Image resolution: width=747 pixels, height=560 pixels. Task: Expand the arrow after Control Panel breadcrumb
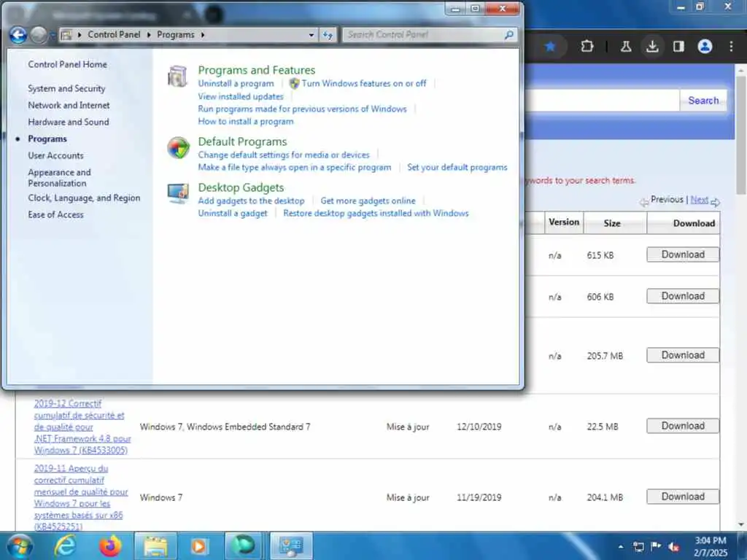click(x=149, y=35)
